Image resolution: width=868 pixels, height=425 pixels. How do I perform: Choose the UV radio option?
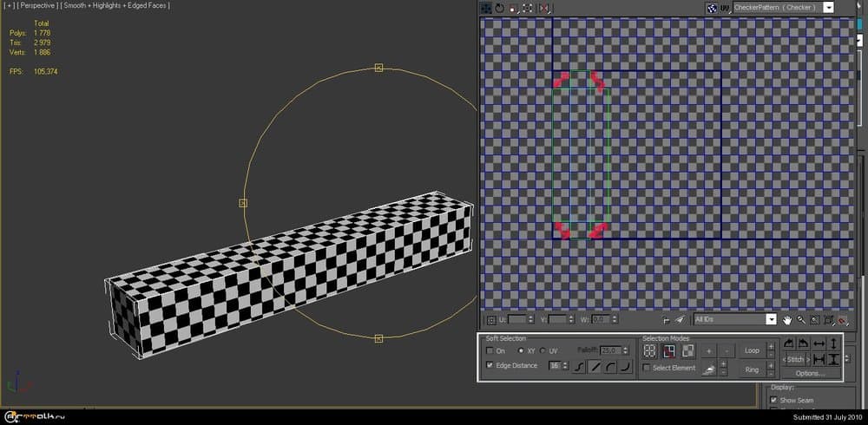point(543,350)
